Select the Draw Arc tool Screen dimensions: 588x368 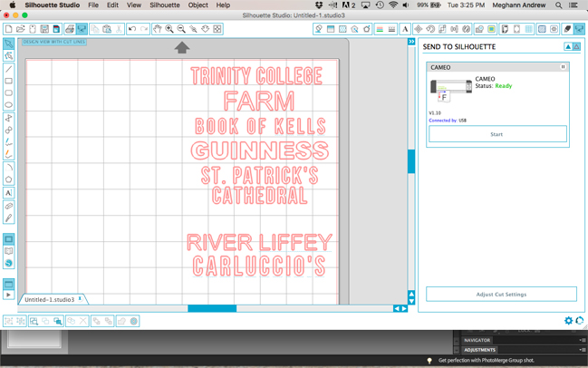[x=9, y=168]
